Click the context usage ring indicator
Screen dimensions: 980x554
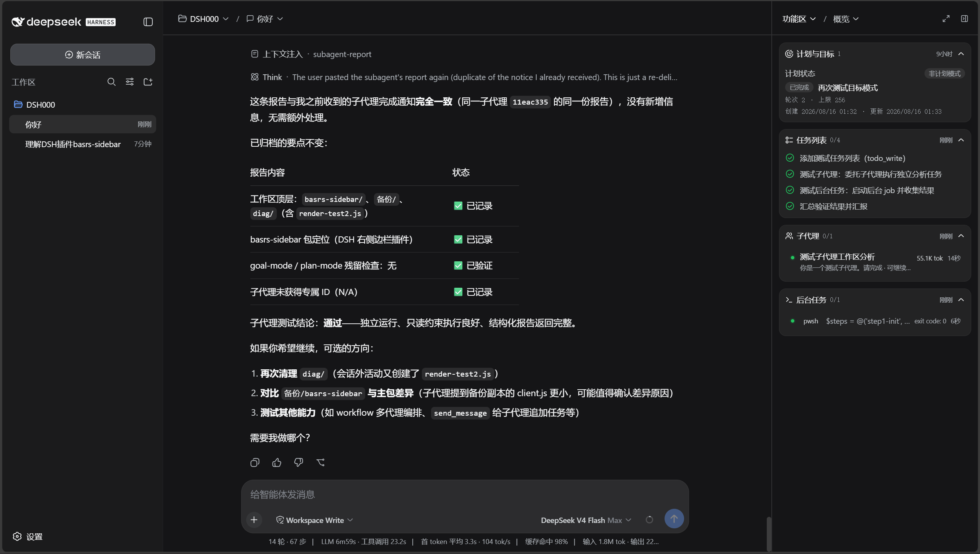click(649, 520)
